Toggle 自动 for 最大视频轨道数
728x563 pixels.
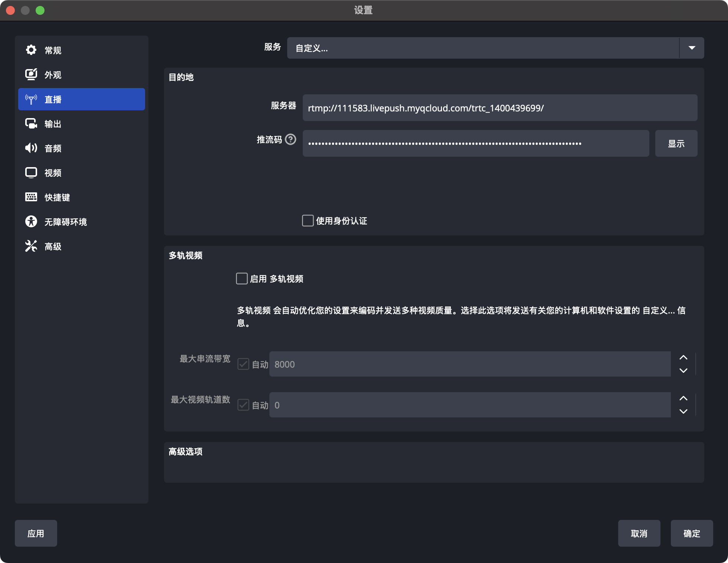(x=243, y=405)
